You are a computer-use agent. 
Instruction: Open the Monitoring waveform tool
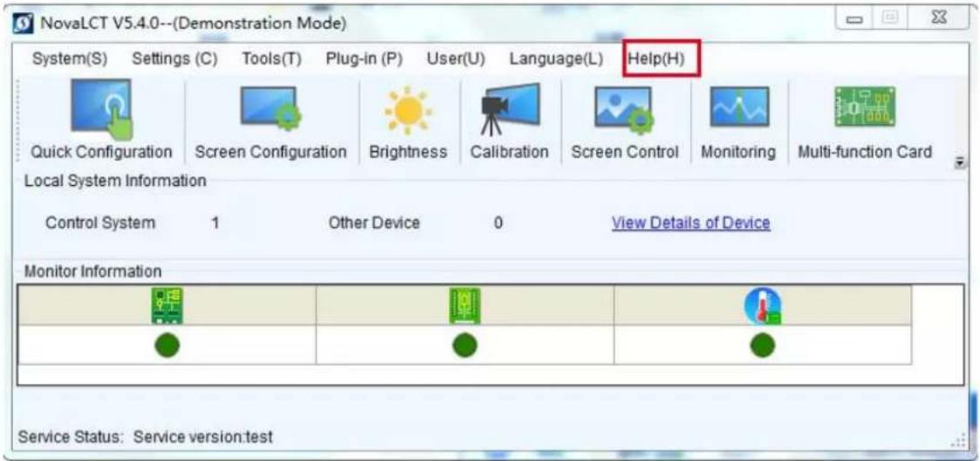coord(738,120)
